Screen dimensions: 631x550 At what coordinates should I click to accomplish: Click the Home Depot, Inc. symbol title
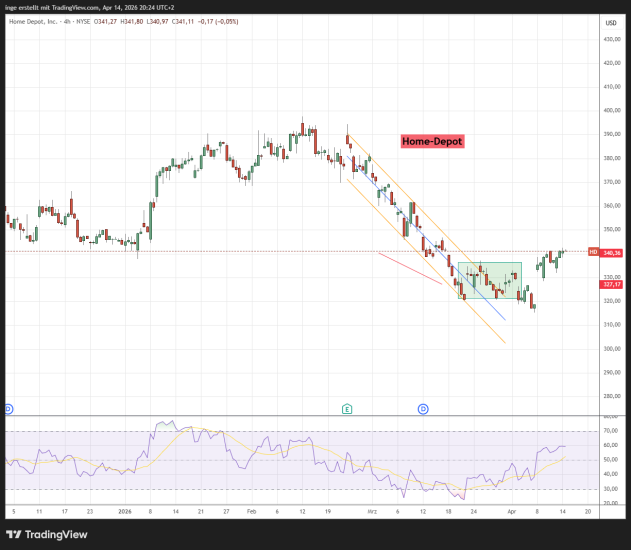(32, 22)
